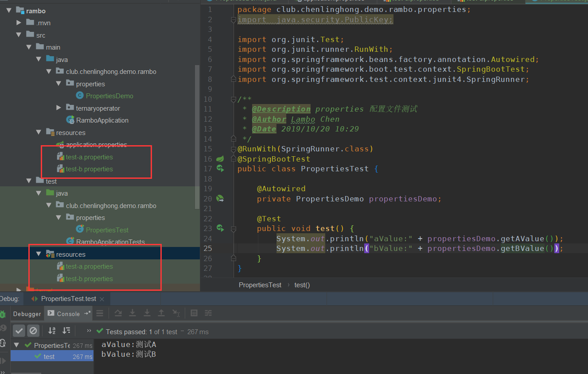Click run gutter icon beside class PropertiesTest
Viewport: 588px width, 374px height.
(220, 168)
